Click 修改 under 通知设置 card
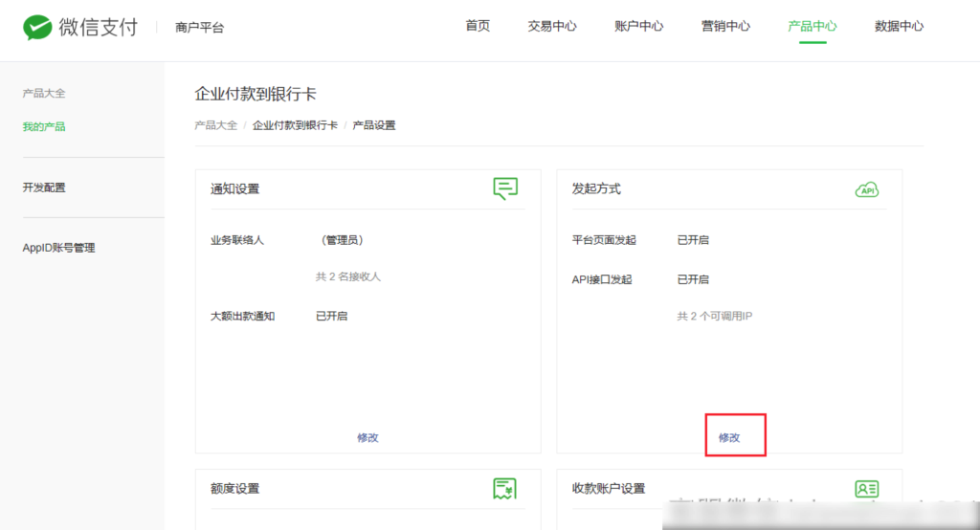 (367, 437)
